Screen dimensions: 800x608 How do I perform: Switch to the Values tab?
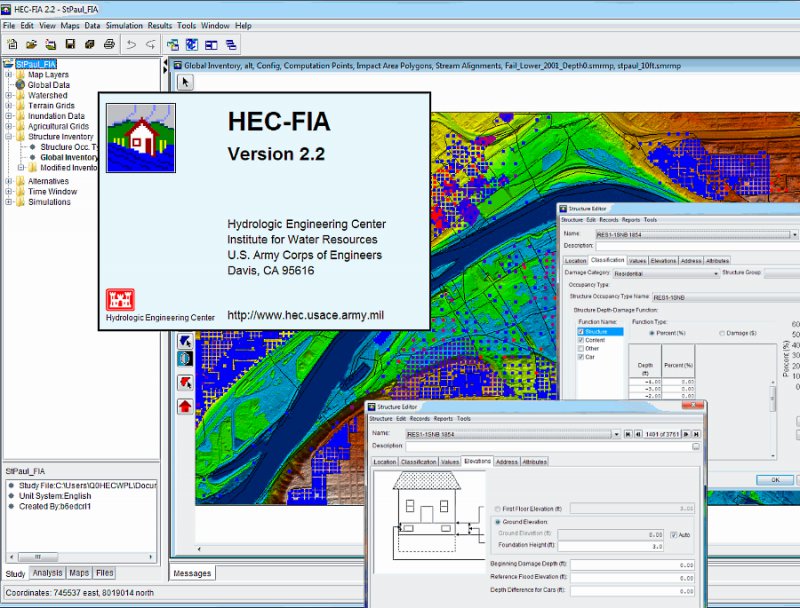click(450, 462)
